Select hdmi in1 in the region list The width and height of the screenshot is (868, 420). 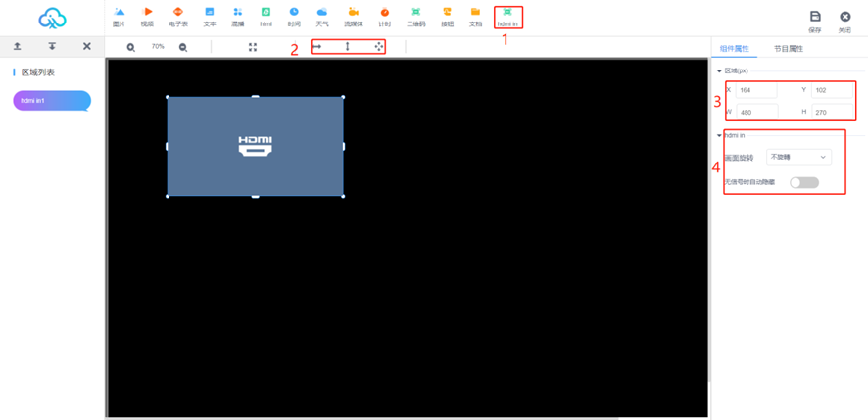point(51,101)
